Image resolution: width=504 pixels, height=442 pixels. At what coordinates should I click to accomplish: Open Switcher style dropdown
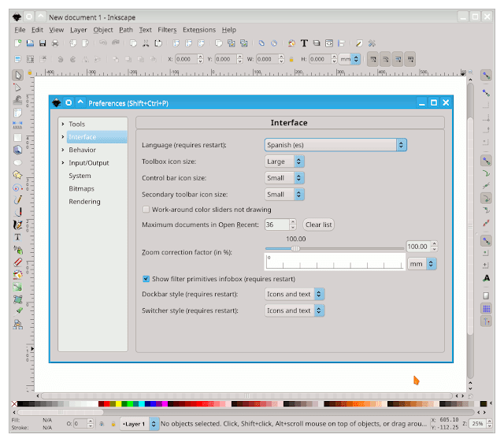(295, 310)
